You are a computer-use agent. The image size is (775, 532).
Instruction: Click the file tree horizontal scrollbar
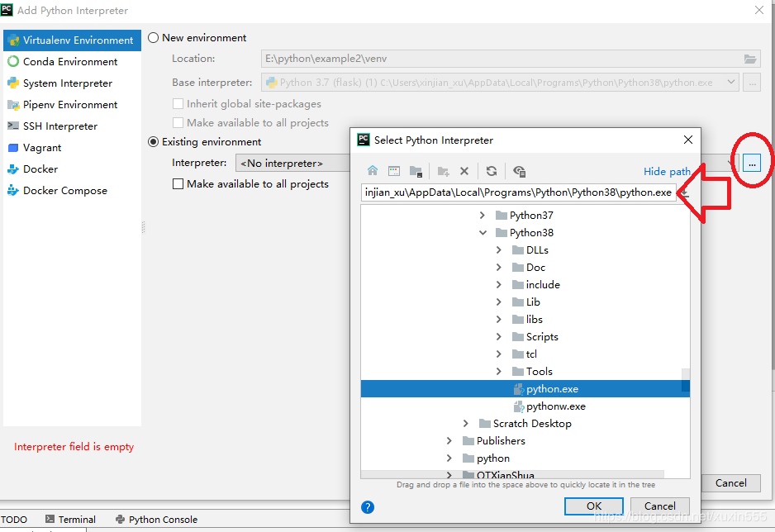[x=512, y=474]
